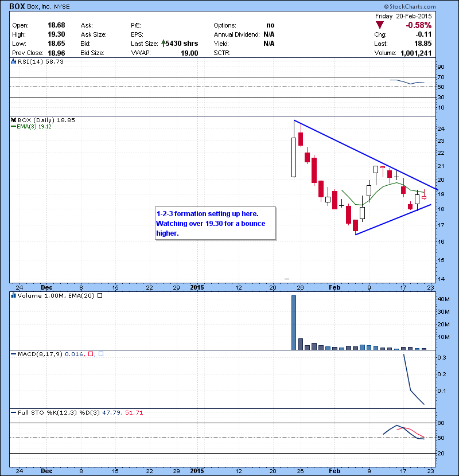Click the blue line marker before Full STO
The height and width of the screenshot is (476, 459).
pos(13,412)
